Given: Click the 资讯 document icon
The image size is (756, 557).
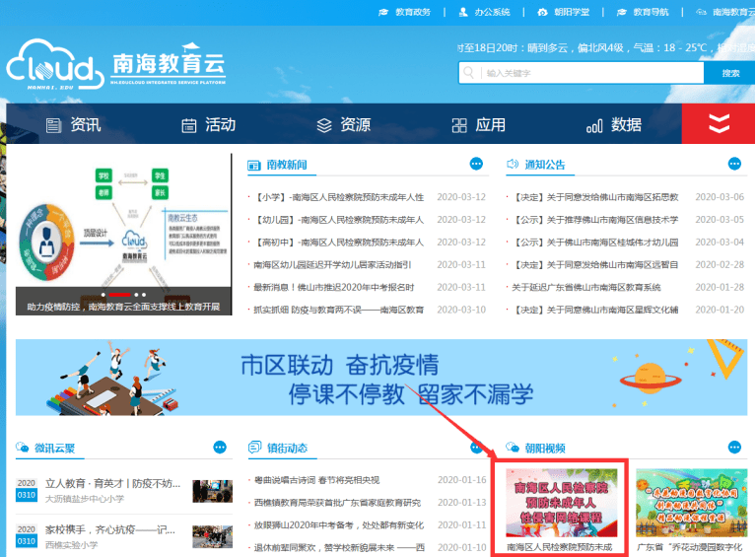Looking at the screenshot, I should click(x=53, y=125).
